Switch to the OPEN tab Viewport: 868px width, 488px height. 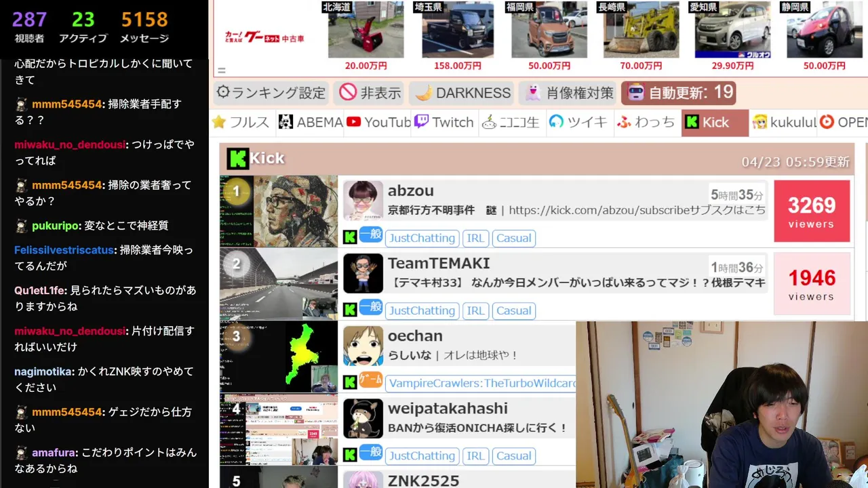pyautogui.click(x=843, y=123)
